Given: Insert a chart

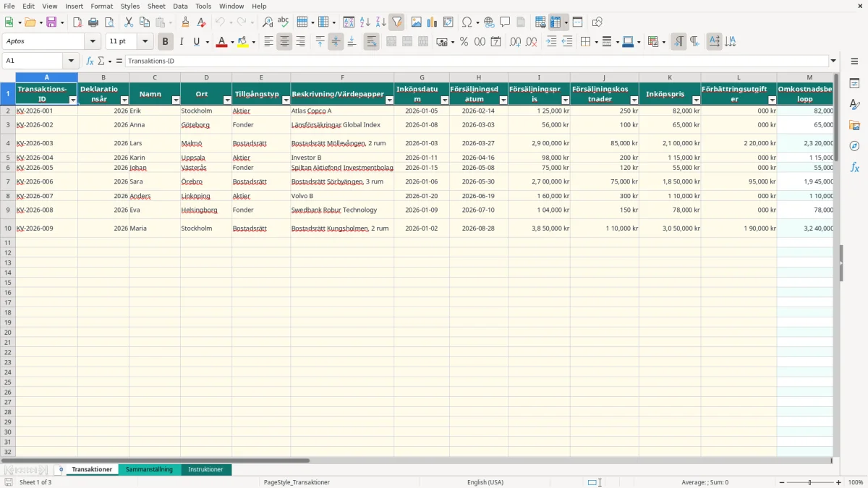Looking at the screenshot, I should (432, 22).
